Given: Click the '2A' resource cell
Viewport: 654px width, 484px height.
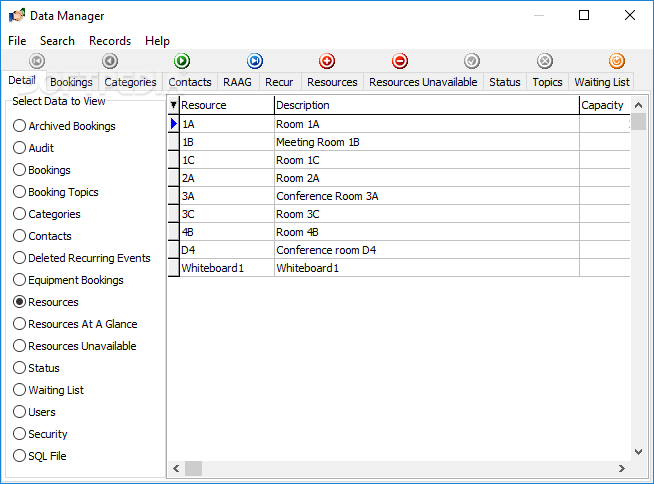Looking at the screenshot, I should click(227, 178).
